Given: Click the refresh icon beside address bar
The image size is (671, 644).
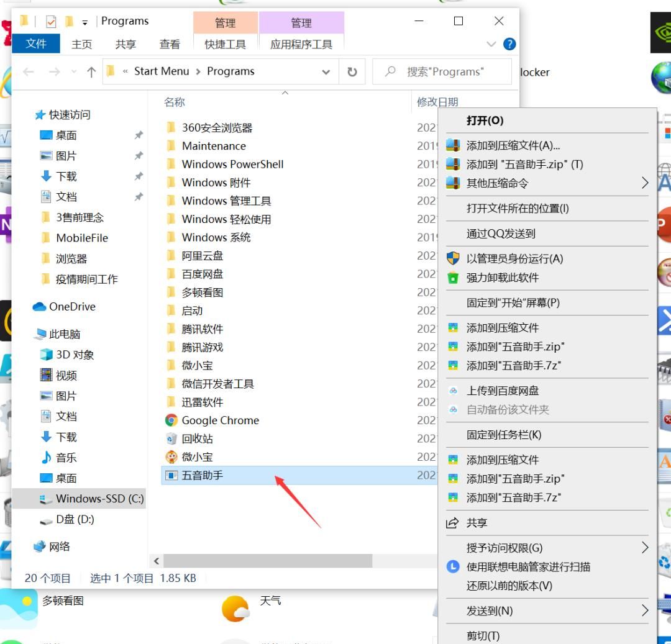Looking at the screenshot, I should coord(352,72).
